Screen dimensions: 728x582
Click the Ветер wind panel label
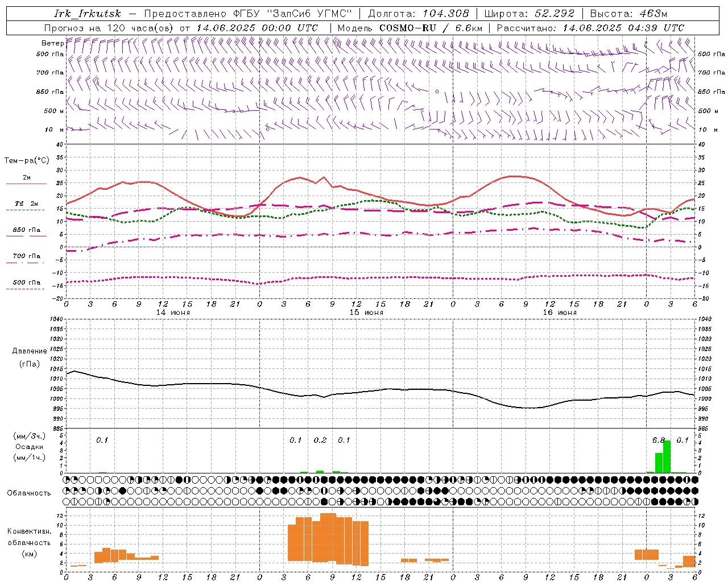(52, 43)
